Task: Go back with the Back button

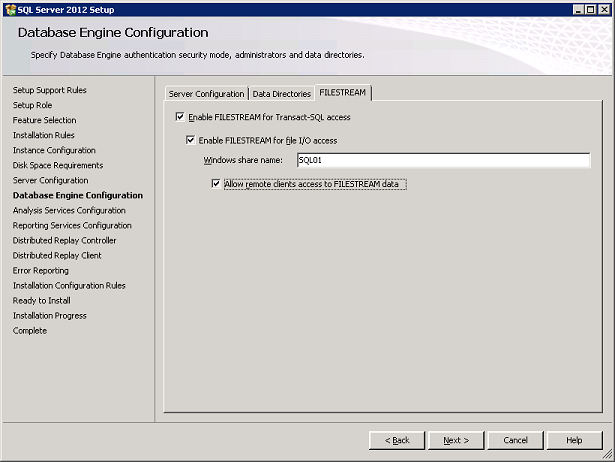Action: (397, 440)
